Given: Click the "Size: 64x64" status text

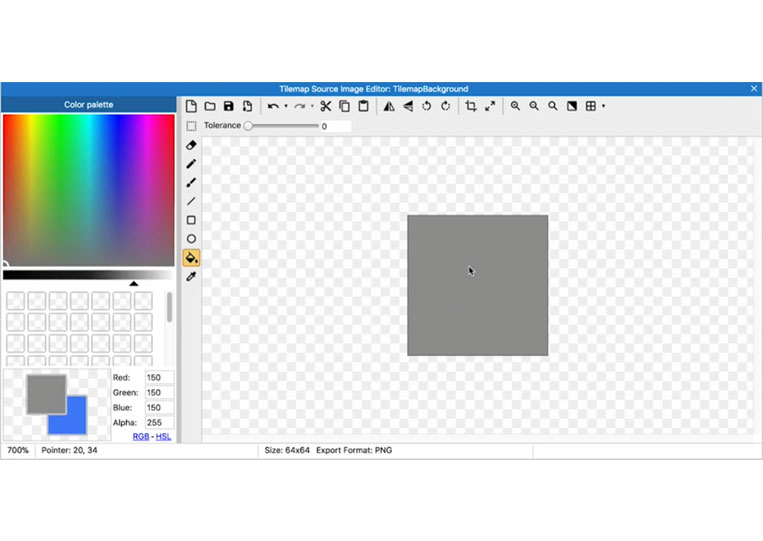Looking at the screenshot, I should coord(287,451).
